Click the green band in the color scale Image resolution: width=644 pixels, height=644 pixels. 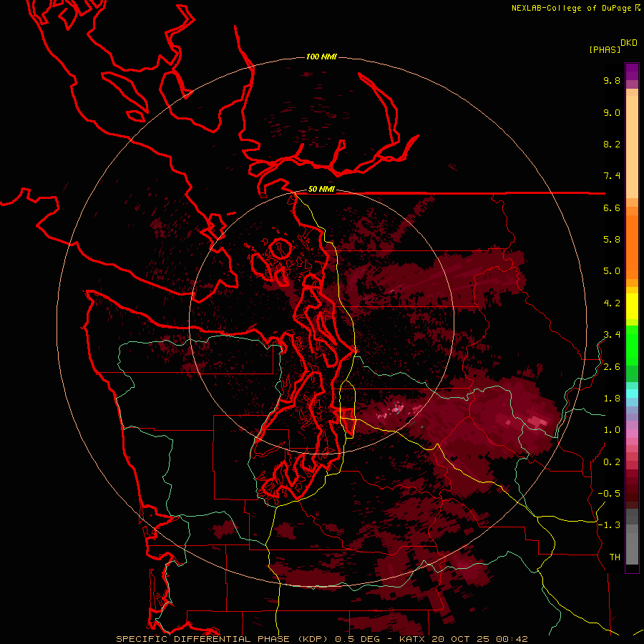(x=632, y=346)
